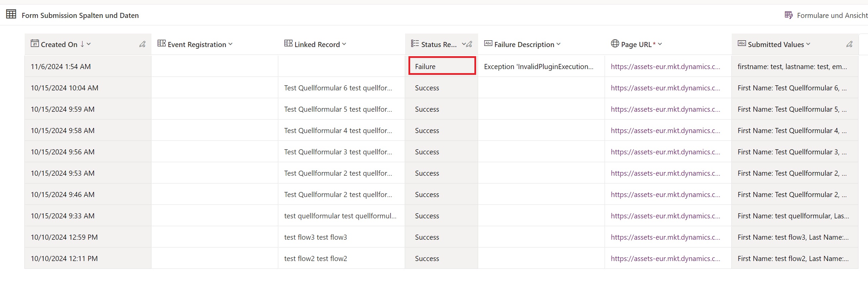868x281 pixels.
Task: Select test quellformular linked record cell
Action: (x=342, y=216)
